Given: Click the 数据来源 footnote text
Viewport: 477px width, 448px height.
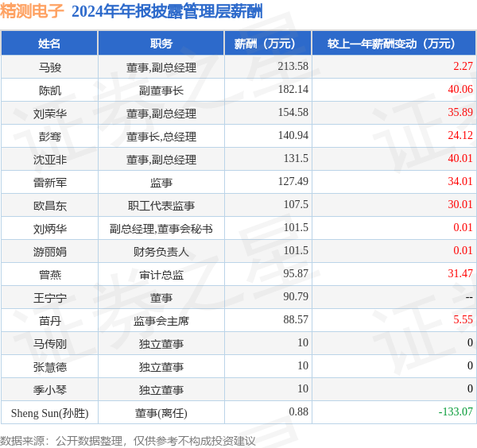Looking at the screenshot, I should point(127,441).
